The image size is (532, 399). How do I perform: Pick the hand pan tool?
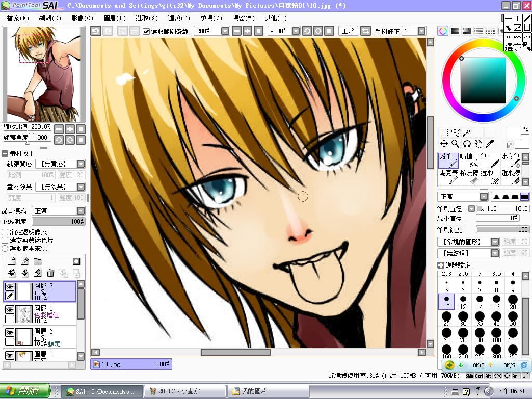(x=478, y=144)
